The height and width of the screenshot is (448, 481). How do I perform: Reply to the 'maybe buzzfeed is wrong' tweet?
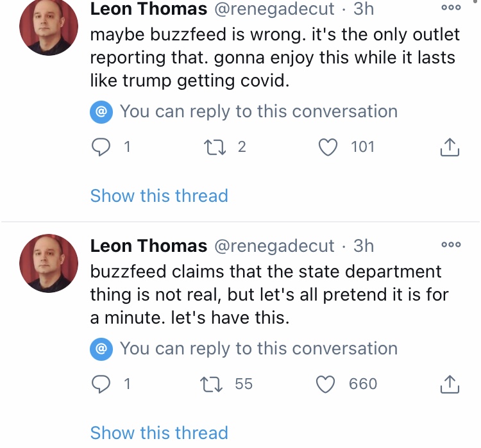tap(101, 147)
